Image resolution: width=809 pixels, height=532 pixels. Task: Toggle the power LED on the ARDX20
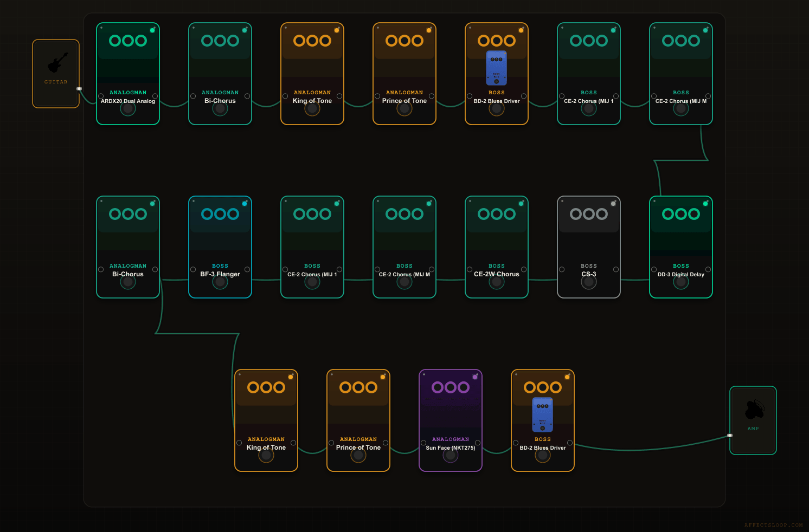152,31
